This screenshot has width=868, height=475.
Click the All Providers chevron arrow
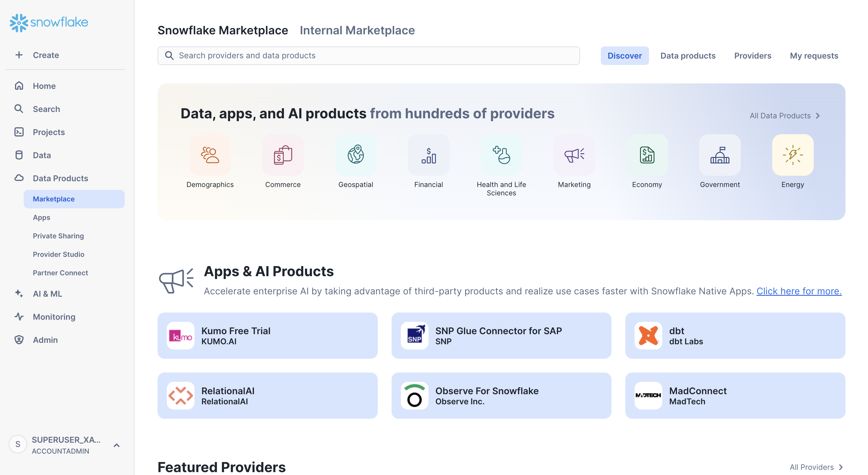(x=841, y=467)
